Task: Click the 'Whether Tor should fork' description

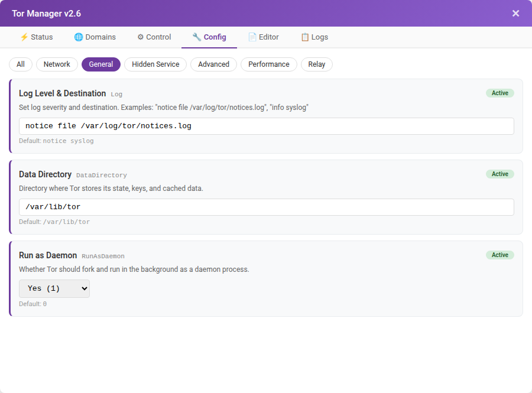Action: click(x=134, y=269)
